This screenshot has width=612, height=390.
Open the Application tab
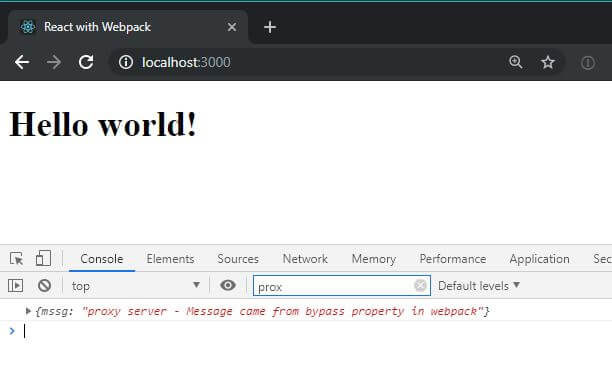point(539,259)
